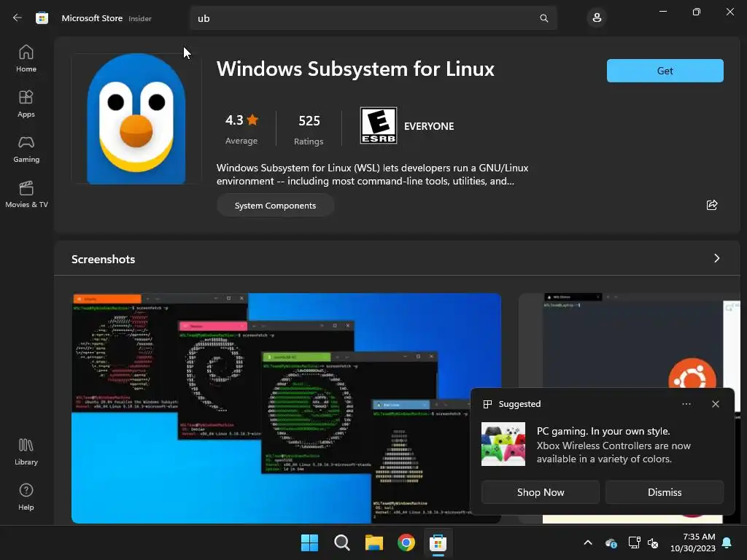Click the EVERYONE rating label
Screen dimensions: 747x560
[x=429, y=126]
